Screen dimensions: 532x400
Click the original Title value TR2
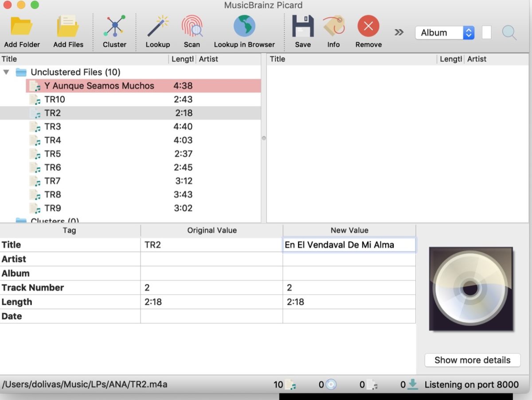tap(153, 245)
